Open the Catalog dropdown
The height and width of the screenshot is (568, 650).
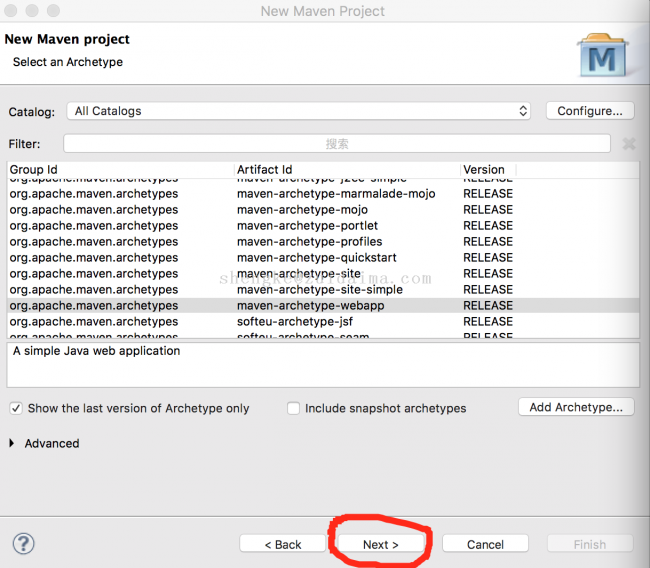pyautogui.click(x=300, y=111)
